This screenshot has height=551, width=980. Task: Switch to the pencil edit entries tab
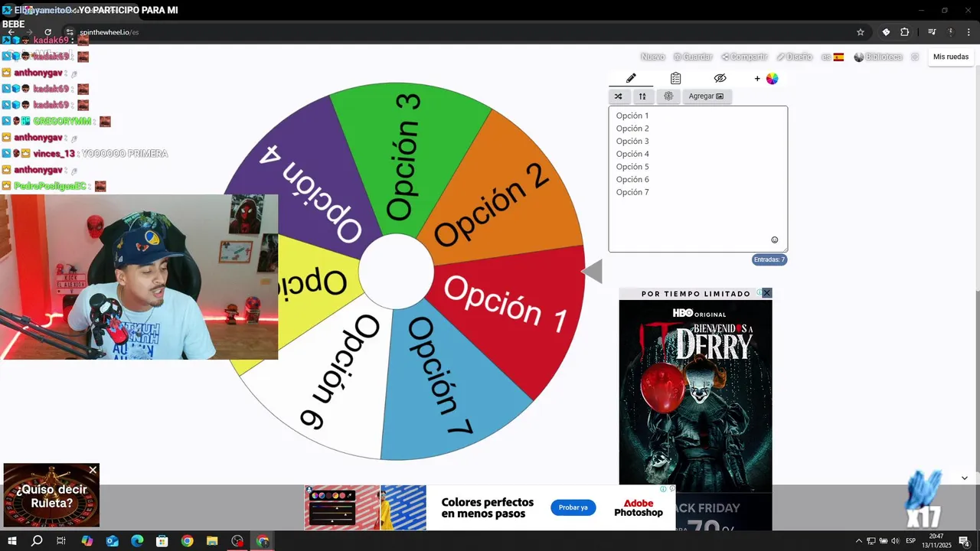631,78
